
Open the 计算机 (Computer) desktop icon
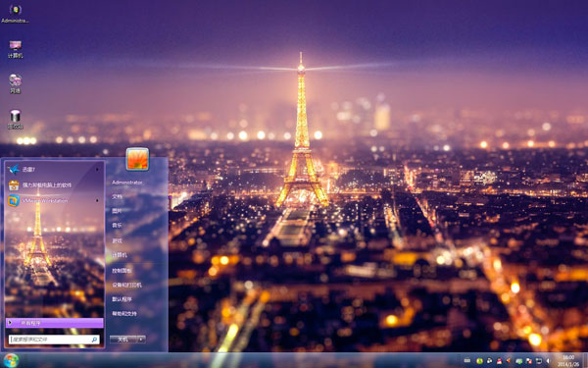coord(15,49)
